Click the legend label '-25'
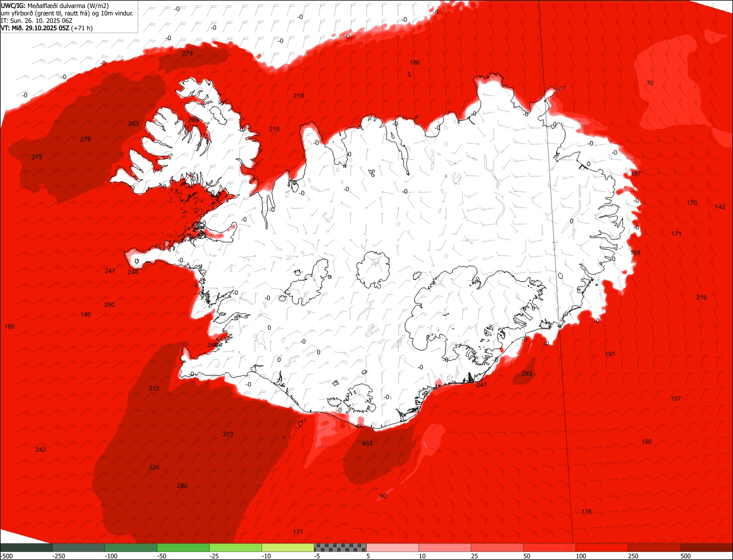733x560 pixels. coord(213,556)
